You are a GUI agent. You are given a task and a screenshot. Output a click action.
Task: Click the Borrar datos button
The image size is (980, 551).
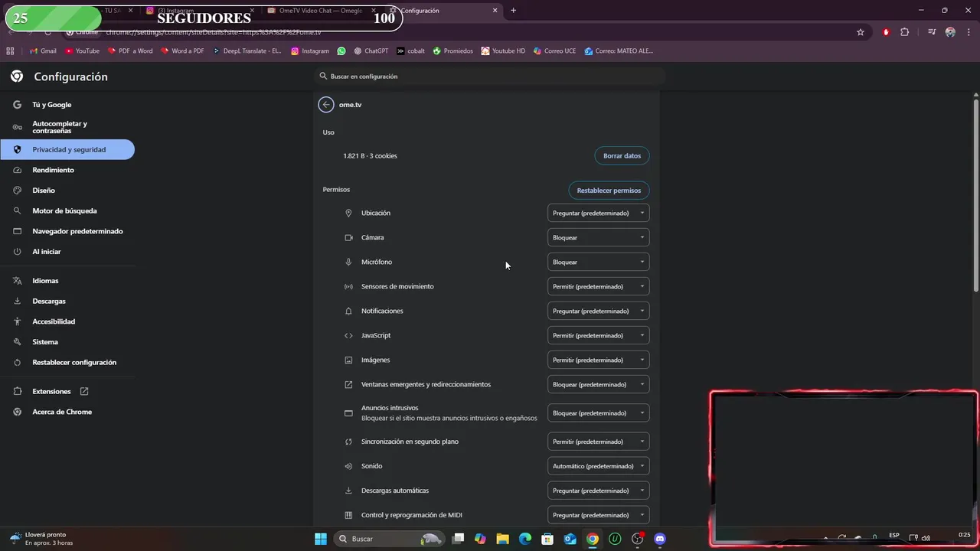click(x=622, y=156)
